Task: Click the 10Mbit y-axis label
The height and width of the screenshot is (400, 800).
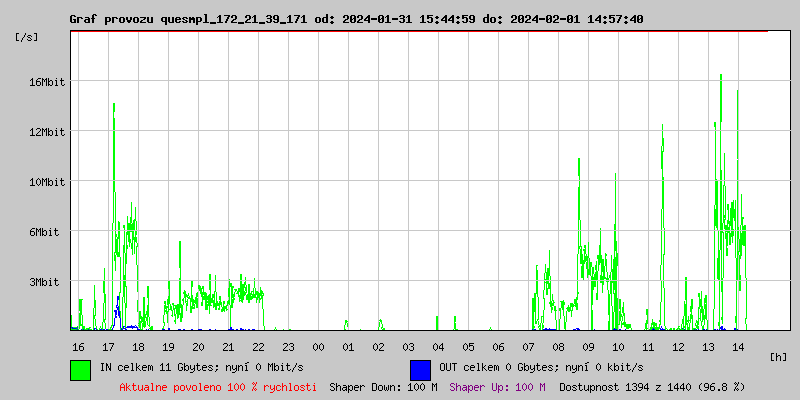Action: pos(46,182)
